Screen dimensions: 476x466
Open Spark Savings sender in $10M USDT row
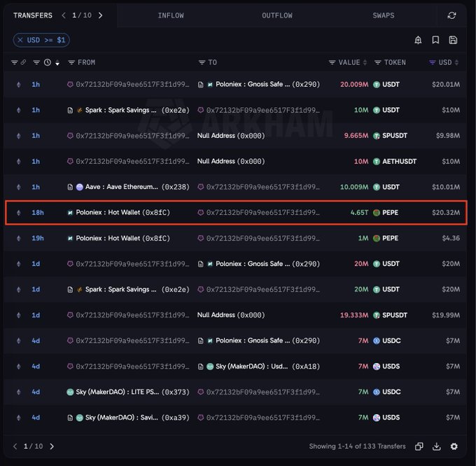(x=137, y=110)
